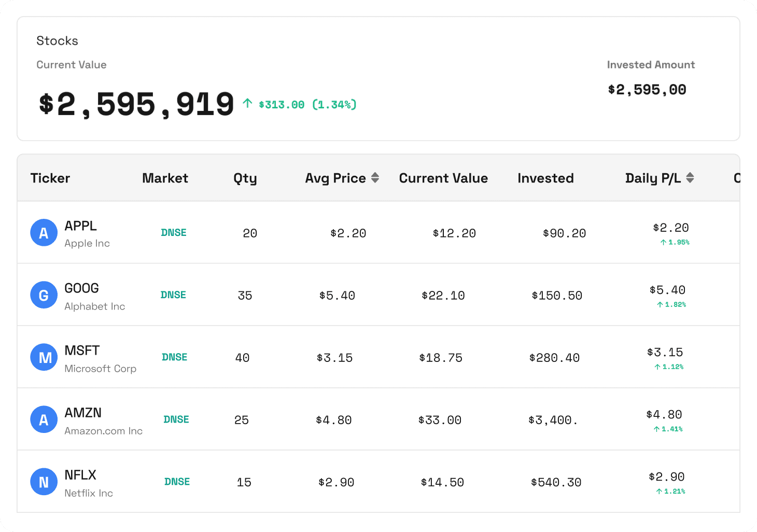Click the Current Value column header
This screenshot has height=532, width=757.
pyautogui.click(x=443, y=178)
